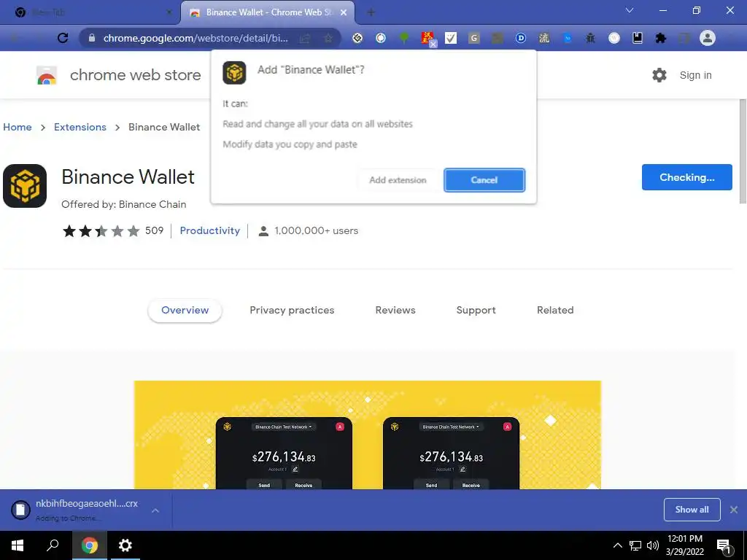Open the white circle extension next to bug icon

[x=614, y=38]
